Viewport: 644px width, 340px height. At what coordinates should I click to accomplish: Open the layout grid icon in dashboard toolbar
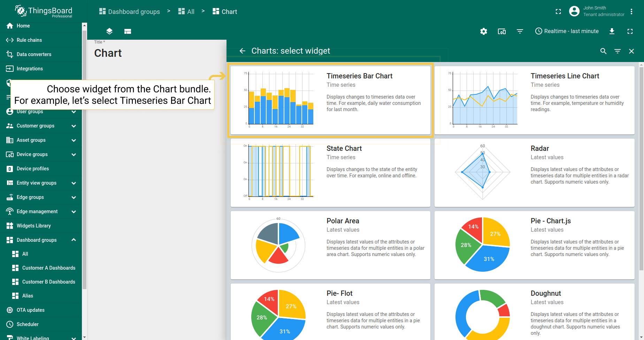coord(128,31)
